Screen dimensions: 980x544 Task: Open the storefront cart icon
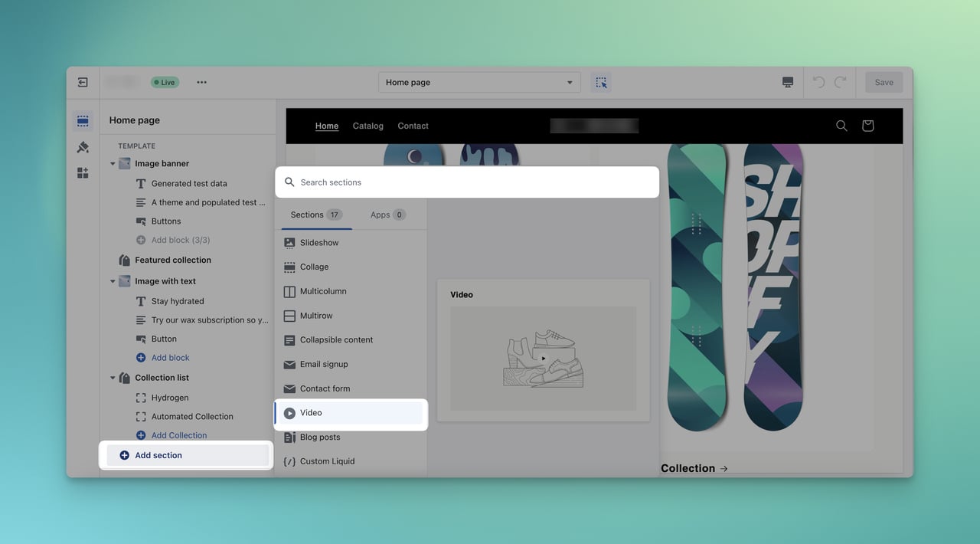point(867,126)
